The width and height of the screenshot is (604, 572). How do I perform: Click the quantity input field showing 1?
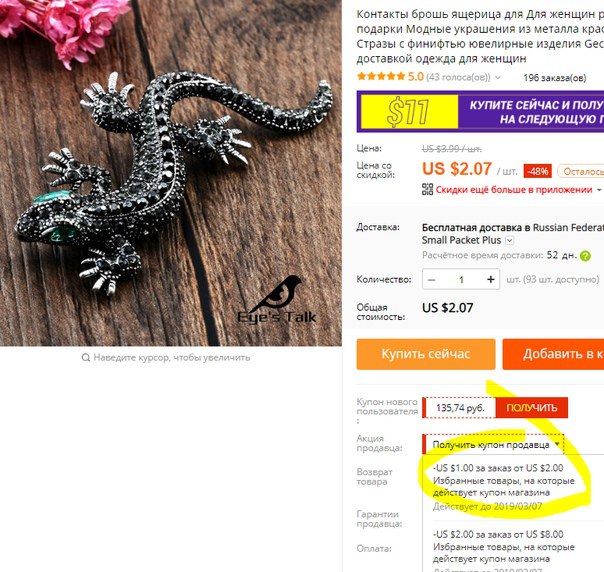click(x=461, y=279)
